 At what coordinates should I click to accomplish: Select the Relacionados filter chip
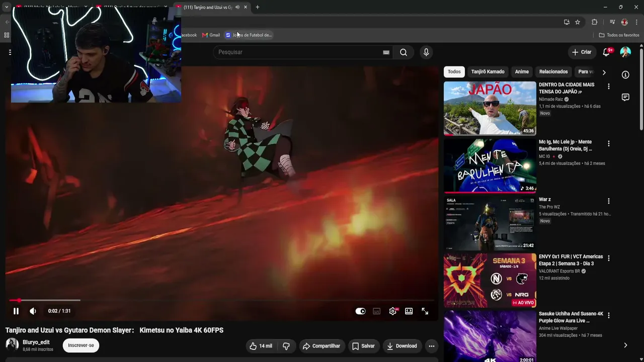pos(553,72)
